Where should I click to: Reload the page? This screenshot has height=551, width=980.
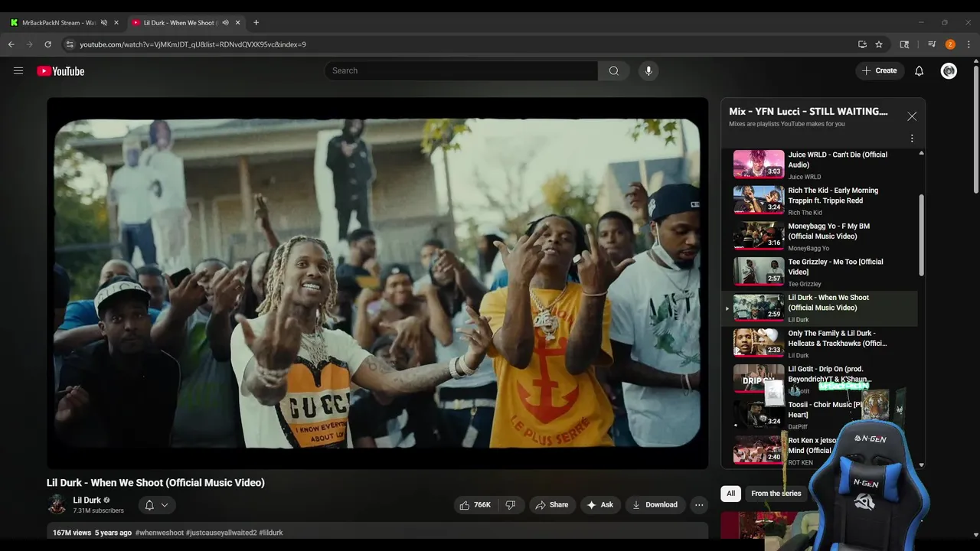[47, 44]
